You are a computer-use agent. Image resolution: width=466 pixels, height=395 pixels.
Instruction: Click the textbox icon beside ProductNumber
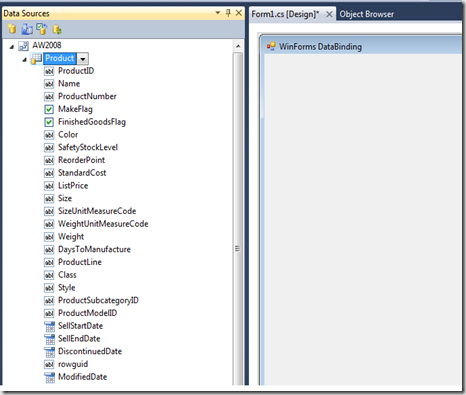coord(49,97)
